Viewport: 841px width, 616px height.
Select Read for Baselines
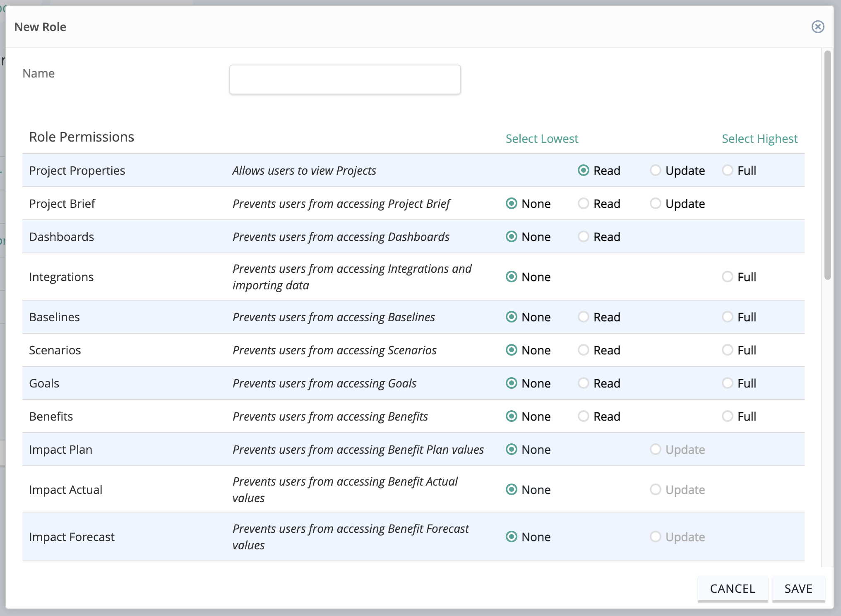pyautogui.click(x=584, y=317)
